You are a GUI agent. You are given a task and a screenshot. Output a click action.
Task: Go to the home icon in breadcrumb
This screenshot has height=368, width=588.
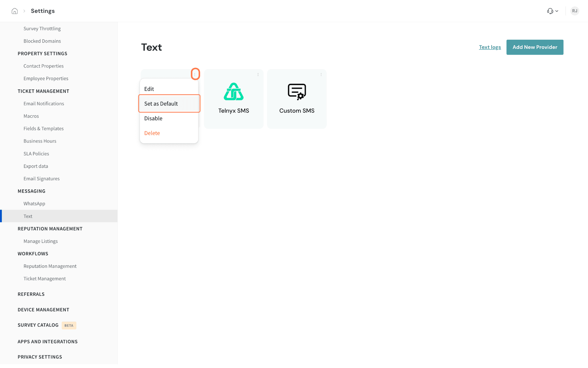[15, 11]
